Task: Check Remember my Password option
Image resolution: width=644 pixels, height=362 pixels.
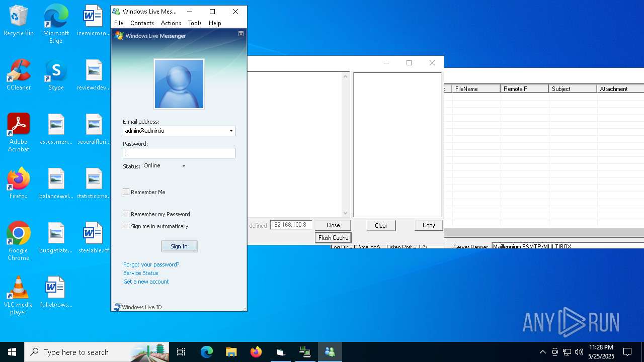Action: (126, 214)
